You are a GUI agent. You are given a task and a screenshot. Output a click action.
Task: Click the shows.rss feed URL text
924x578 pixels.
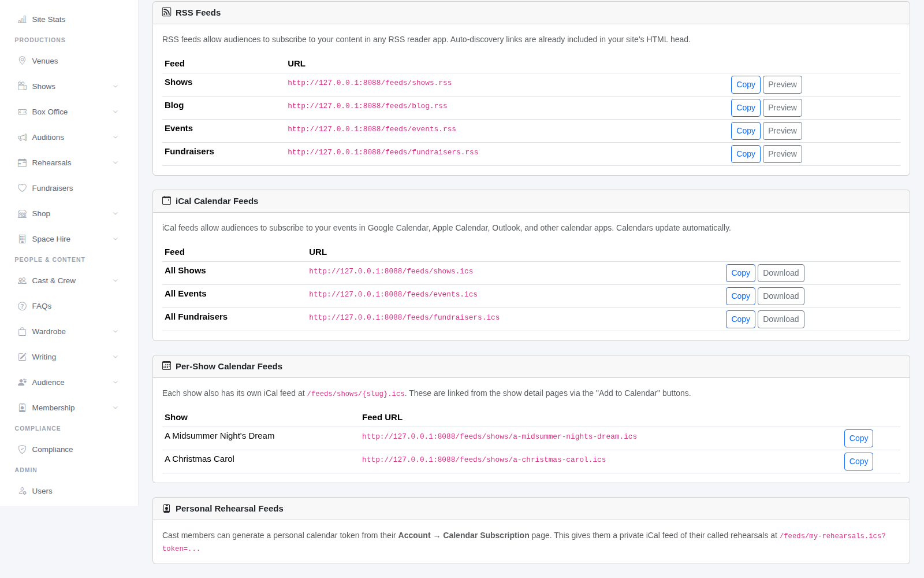(370, 83)
